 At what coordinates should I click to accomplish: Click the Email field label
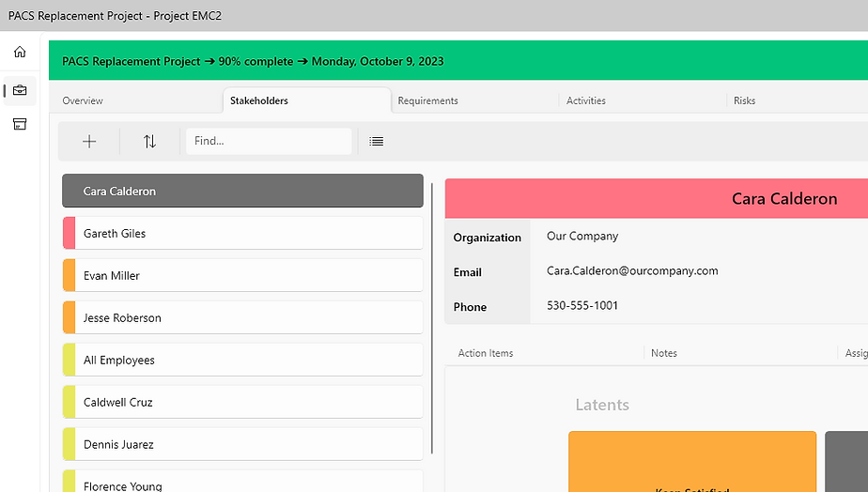468,272
